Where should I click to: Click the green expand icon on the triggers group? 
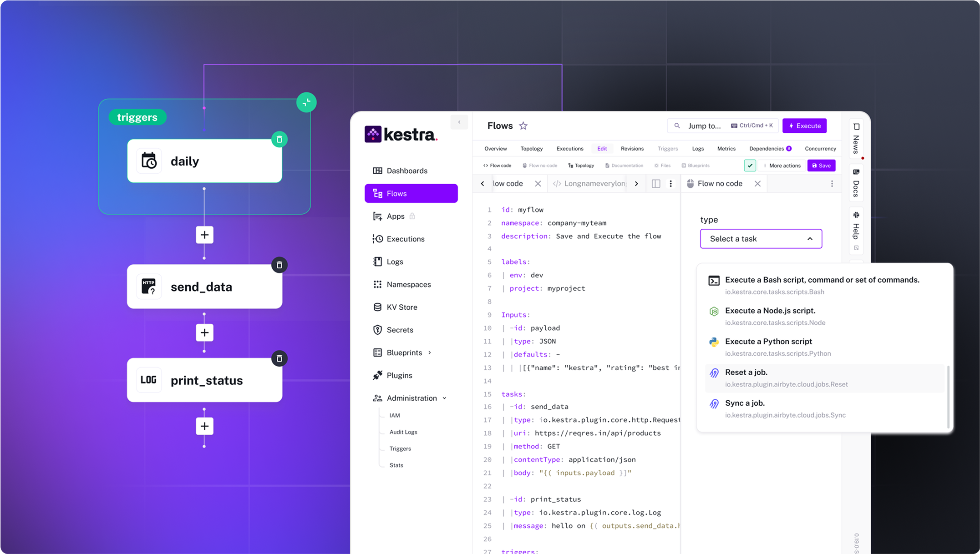click(x=306, y=102)
